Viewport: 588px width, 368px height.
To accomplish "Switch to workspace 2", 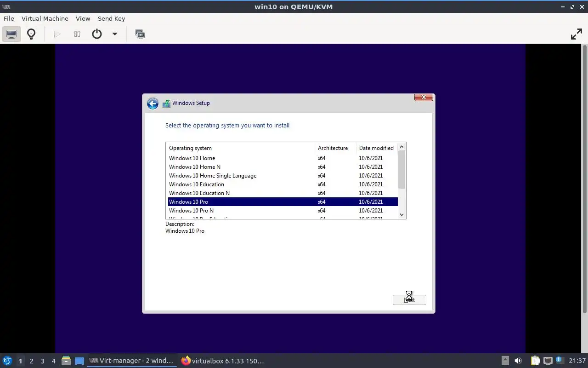I will [x=31, y=361].
